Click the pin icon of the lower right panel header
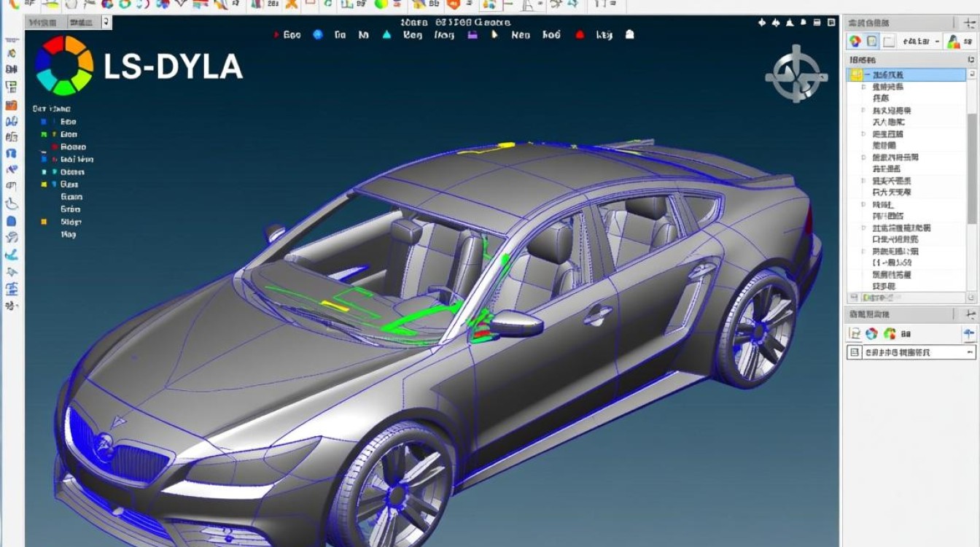Screen dimensions: 980x547 (970, 314)
